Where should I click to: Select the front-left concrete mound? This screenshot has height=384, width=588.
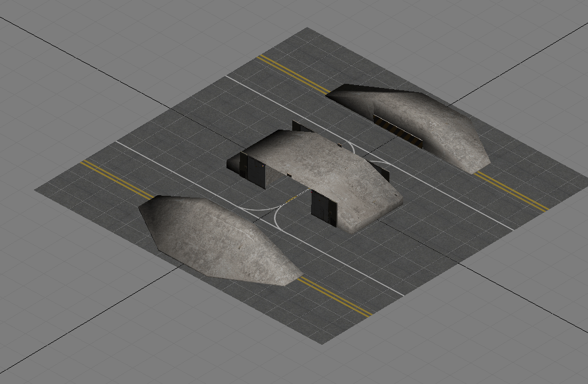[220, 240]
